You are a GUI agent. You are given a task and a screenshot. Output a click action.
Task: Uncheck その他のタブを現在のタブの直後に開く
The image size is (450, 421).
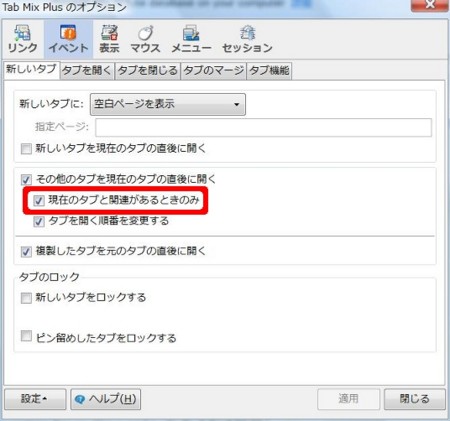pyautogui.click(x=26, y=180)
